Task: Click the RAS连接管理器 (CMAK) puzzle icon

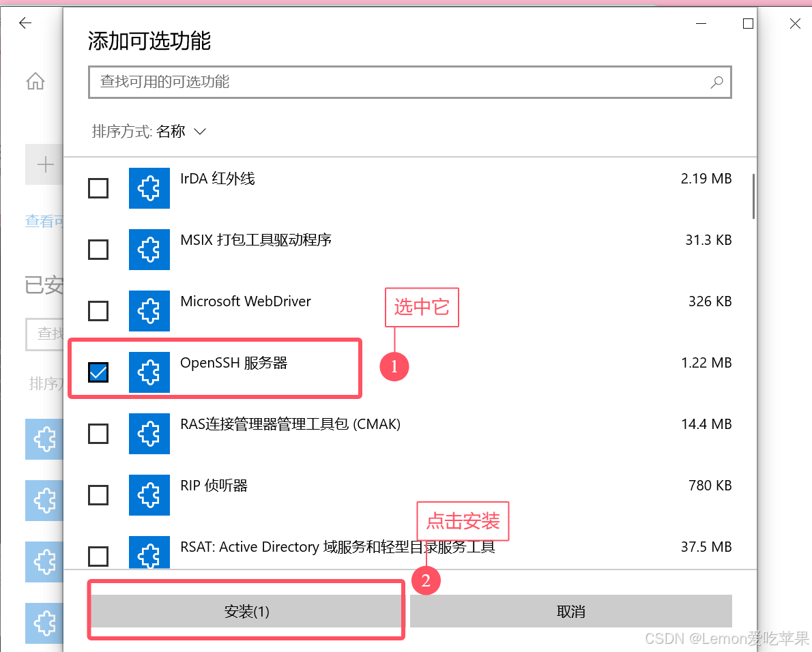Action: click(x=149, y=434)
